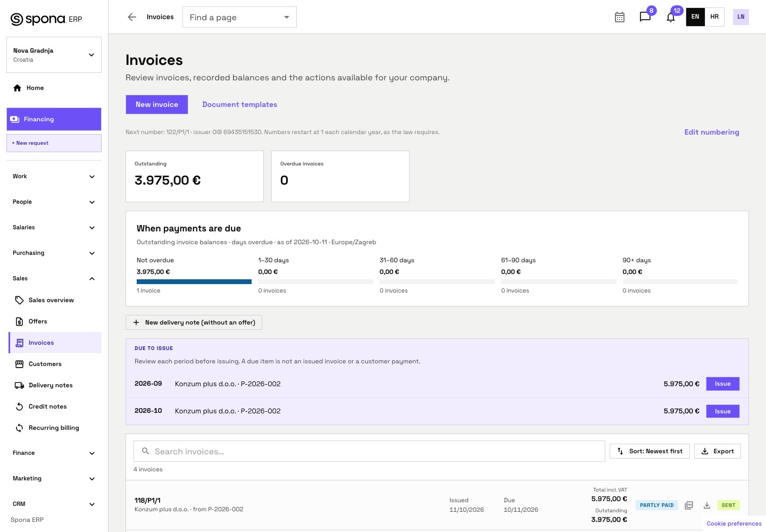The width and height of the screenshot is (766, 532).
Task: Open Financing in the sidebar
Action: pos(54,119)
